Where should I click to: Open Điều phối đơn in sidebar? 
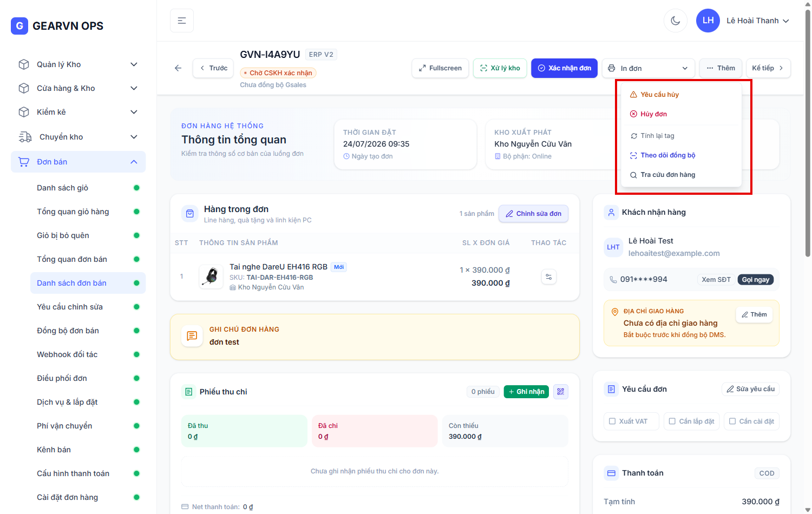(88, 378)
